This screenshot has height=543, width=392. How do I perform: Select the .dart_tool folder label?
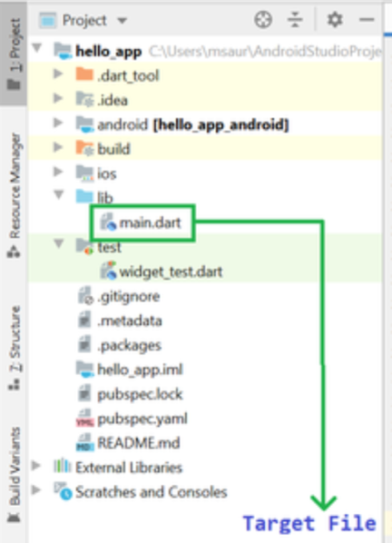tap(128, 75)
